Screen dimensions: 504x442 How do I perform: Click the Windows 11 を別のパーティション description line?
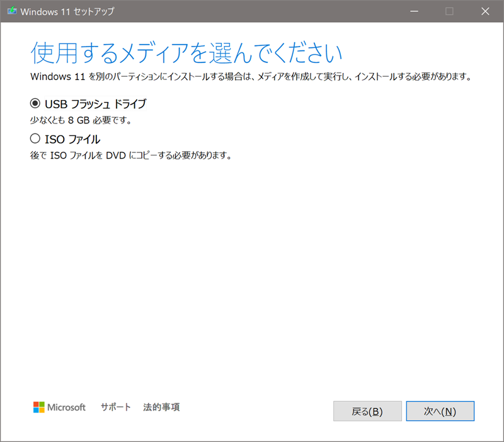[x=251, y=77]
